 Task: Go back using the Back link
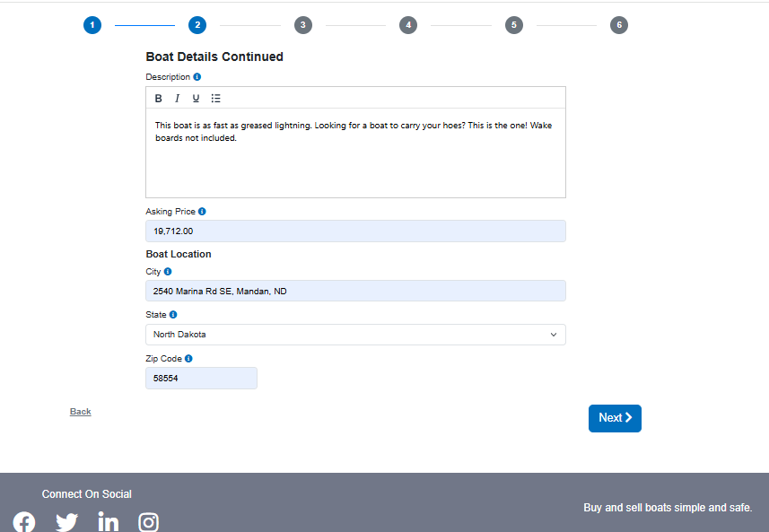[81, 412]
